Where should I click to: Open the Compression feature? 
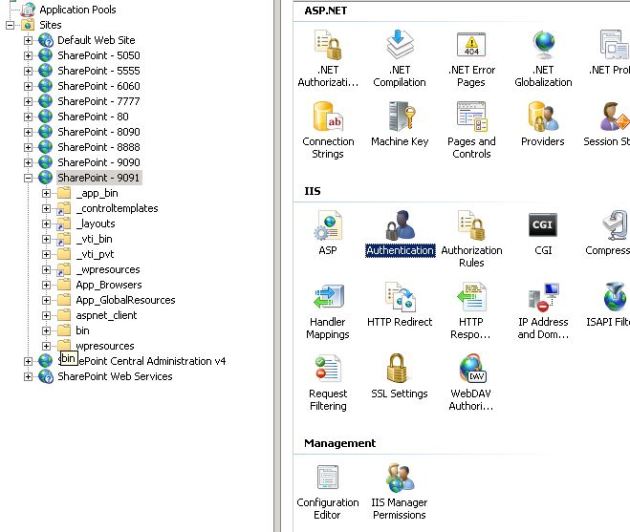(x=608, y=233)
